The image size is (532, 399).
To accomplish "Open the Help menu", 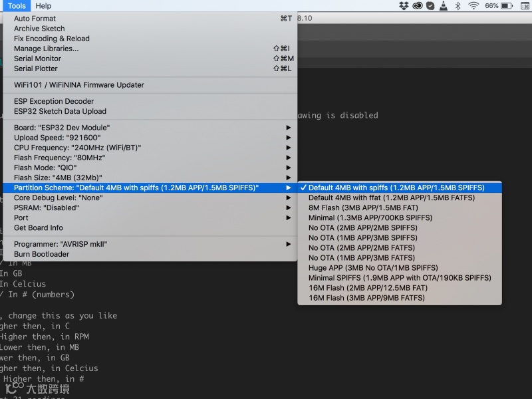I will pos(43,6).
